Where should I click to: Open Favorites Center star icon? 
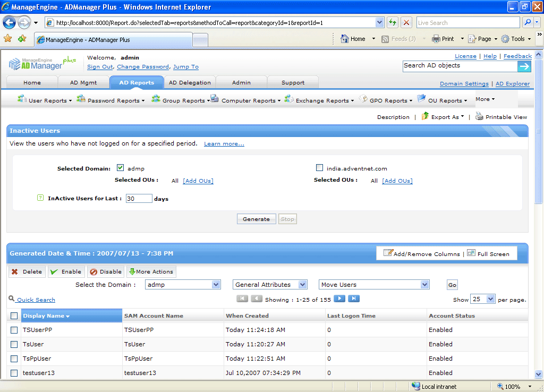click(x=7, y=38)
